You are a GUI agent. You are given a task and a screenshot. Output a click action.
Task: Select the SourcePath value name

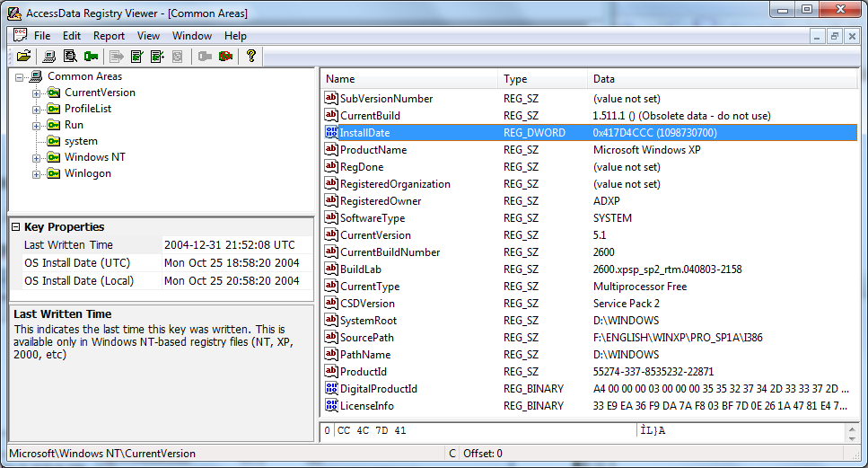point(366,337)
